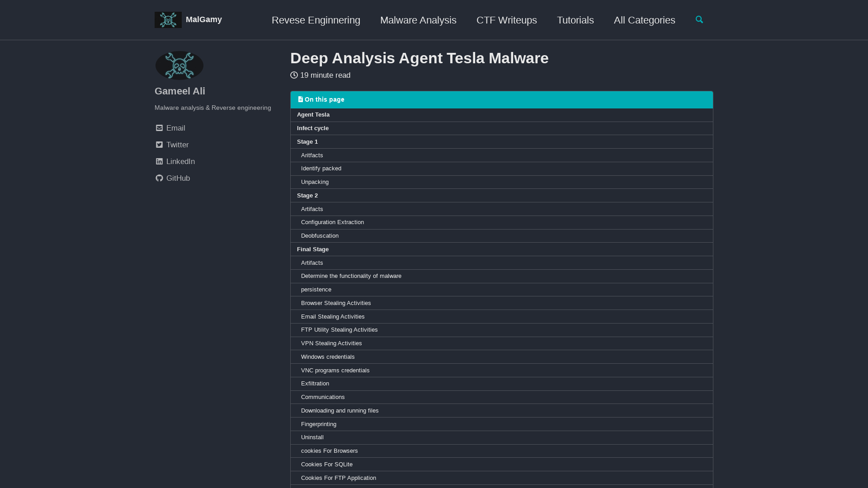Click the On this page header
Viewport: 868px width, 488px height.
(x=502, y=100)
